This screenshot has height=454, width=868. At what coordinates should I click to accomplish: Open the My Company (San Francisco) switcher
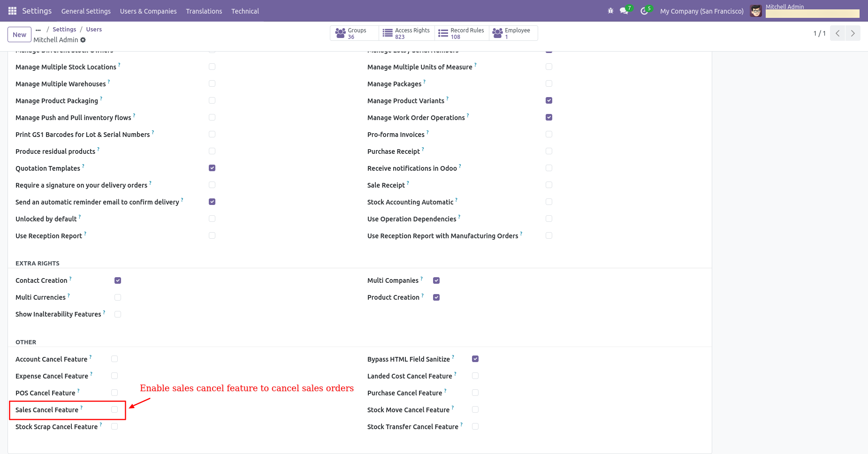click(701, 11)
